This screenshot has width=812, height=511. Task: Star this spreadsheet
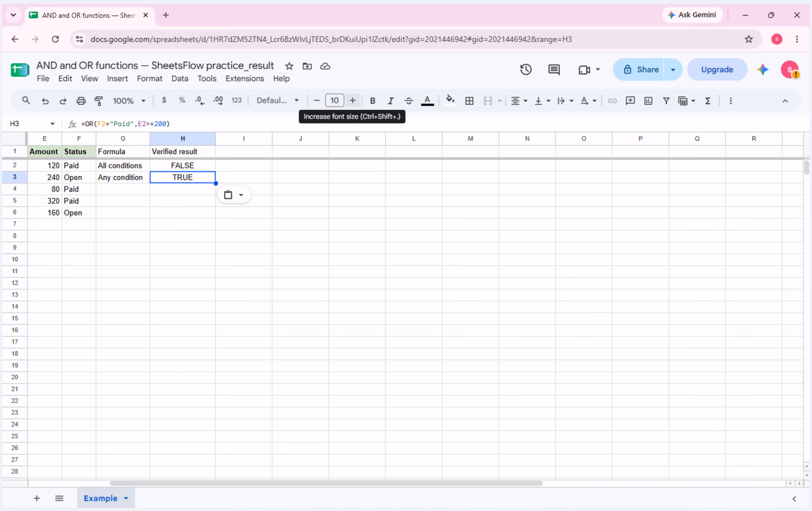pyautogui.click(x=289, y=66)
